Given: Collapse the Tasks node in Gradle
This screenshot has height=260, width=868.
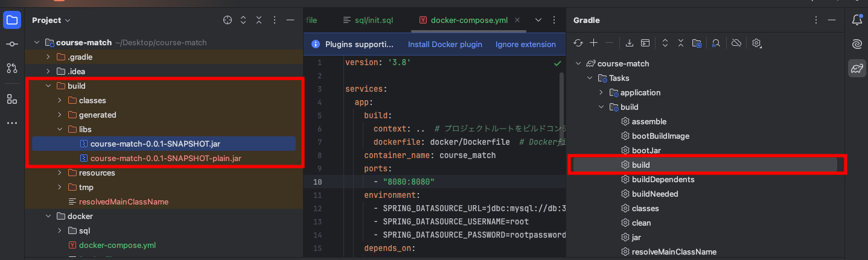Looking at the screenshot, I should click(590, 78).
